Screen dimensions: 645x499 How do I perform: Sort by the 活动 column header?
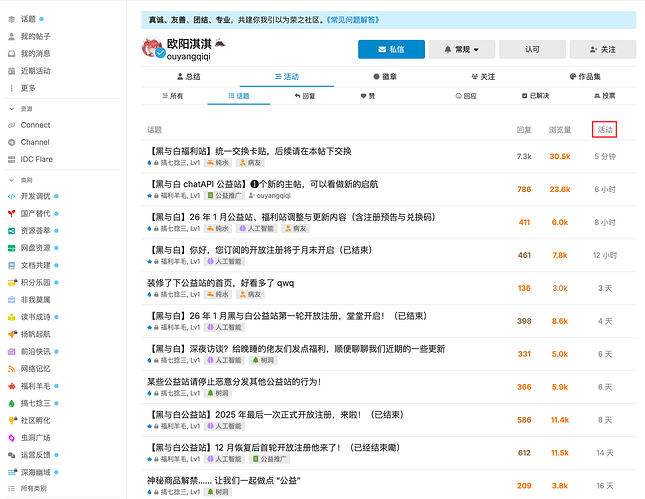605,130
